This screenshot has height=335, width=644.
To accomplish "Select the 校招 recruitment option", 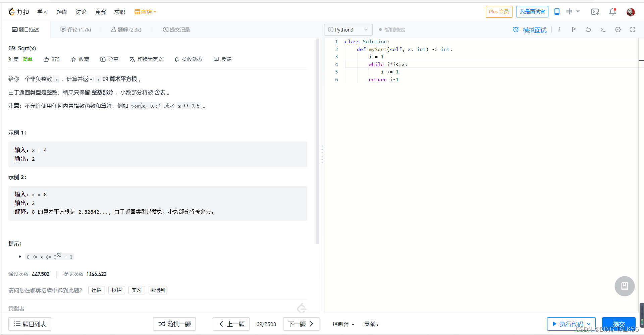I will click(117, 290).
